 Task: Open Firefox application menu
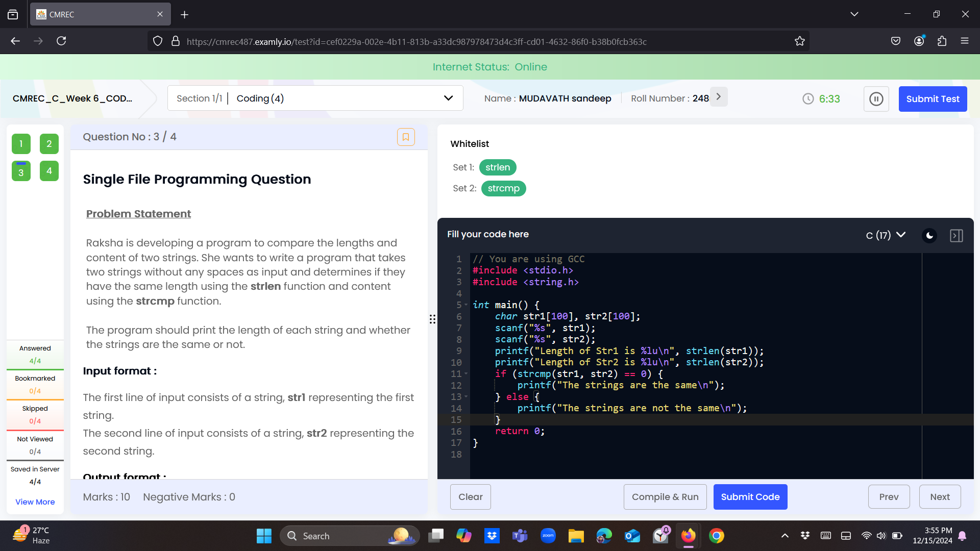tap(965, 41)
